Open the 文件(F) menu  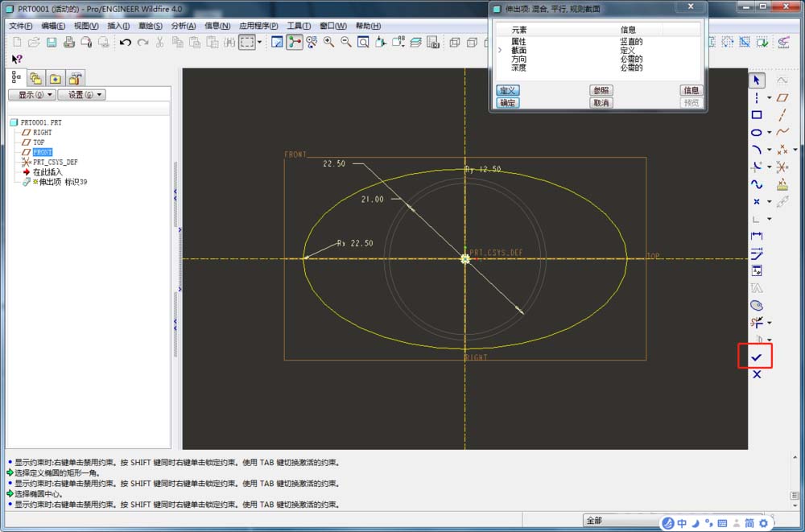(21, 26)
